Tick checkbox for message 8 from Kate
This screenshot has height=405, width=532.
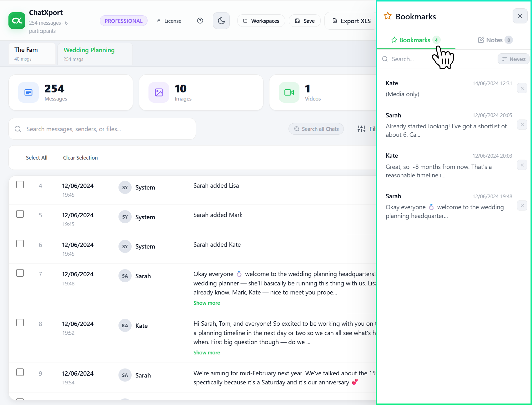[x=20, y=323]
